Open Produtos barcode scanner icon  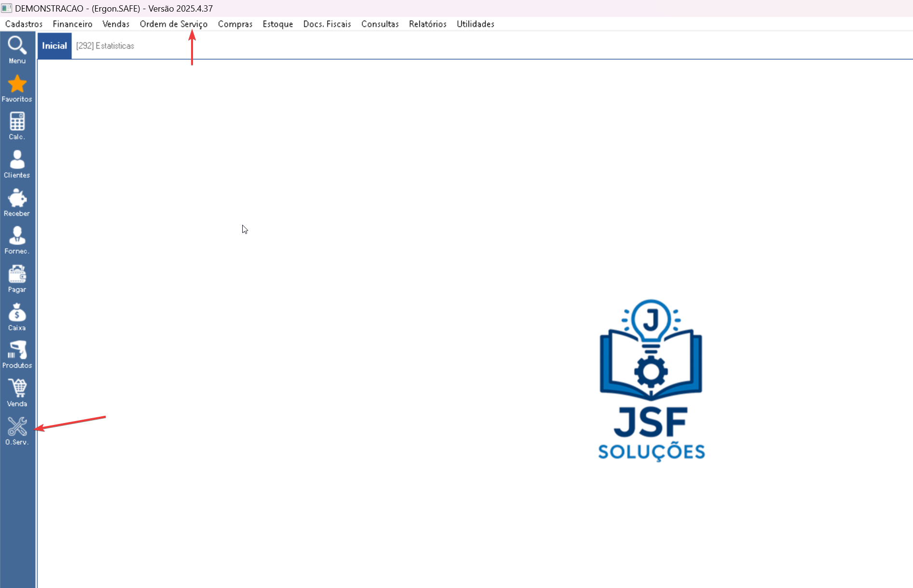click(x=17, y=355)
